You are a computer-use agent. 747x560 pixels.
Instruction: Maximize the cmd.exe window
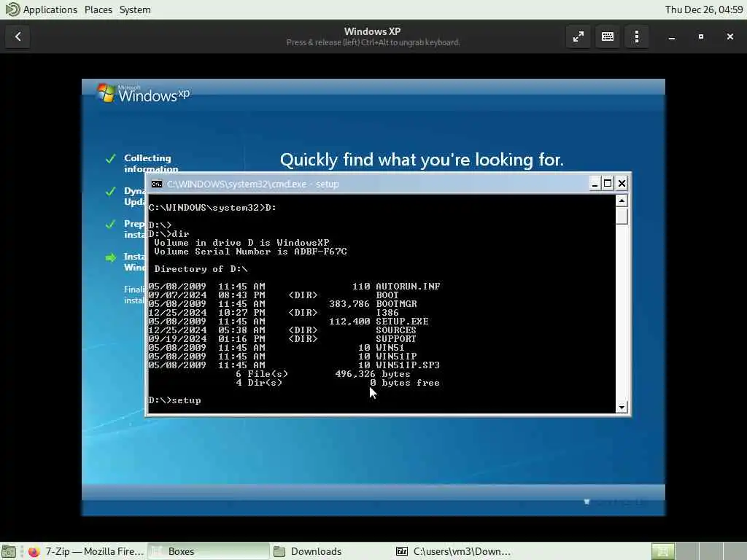(x=608, y=184)
